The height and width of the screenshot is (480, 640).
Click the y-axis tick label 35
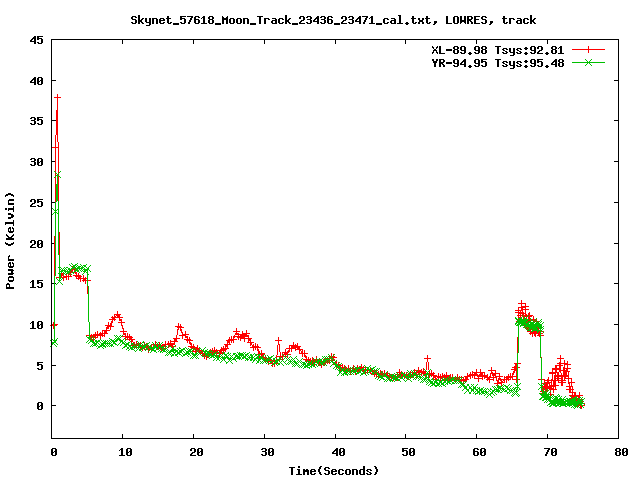[36, 121]
